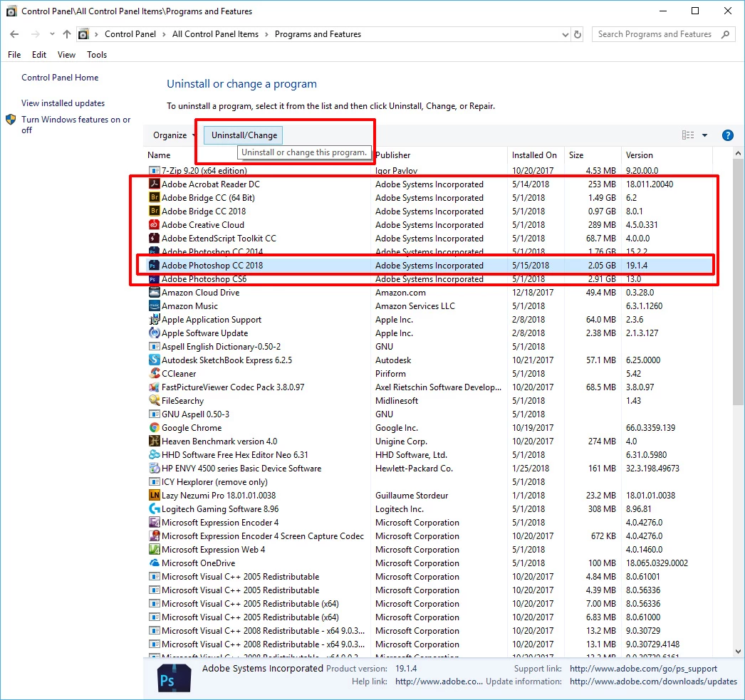Open the view options dropdown arrow

[x=704, y=135]
